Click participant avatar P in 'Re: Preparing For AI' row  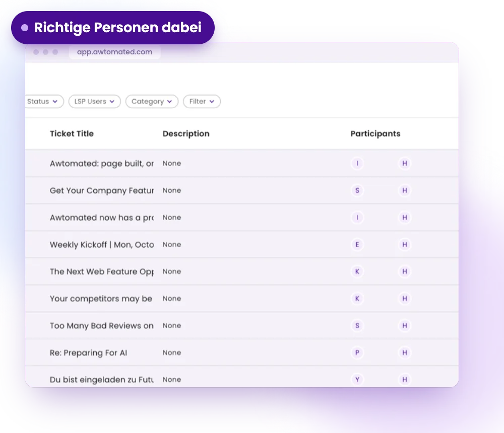coord(357,353)
